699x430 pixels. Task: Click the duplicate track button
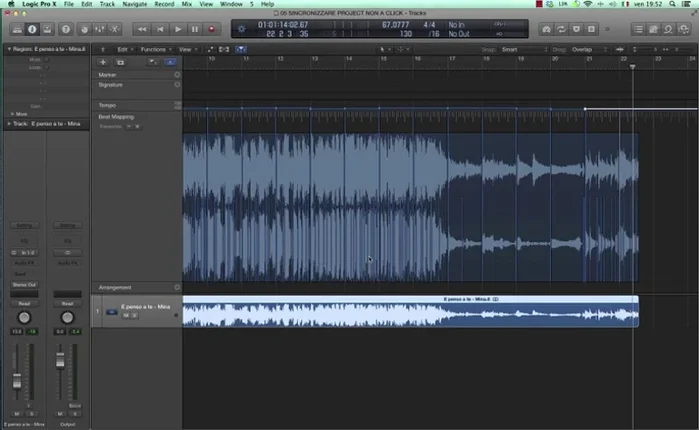120,62
